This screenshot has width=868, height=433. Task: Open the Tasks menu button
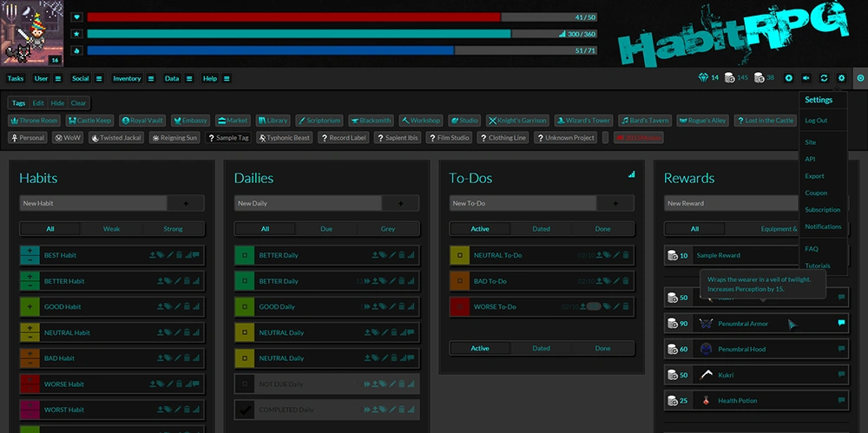click(x=16, y=79)
